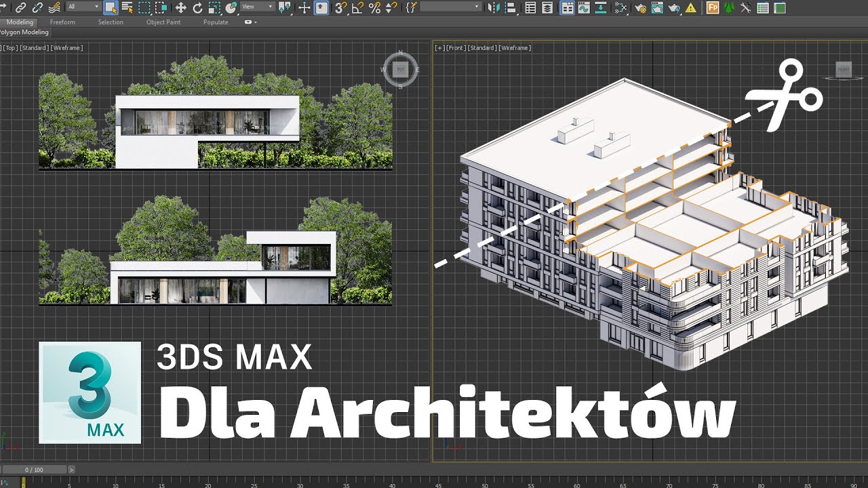Click the Mirror tool icon

tap(493, 7)
